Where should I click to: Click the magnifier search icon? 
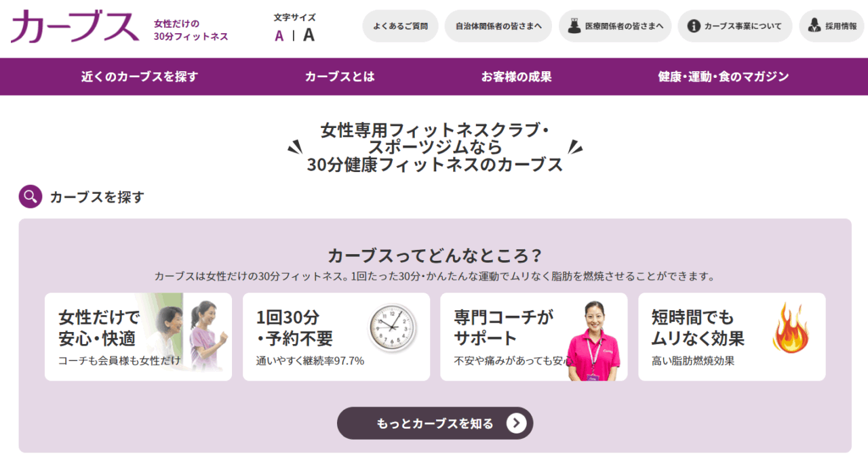pos(31,197)
